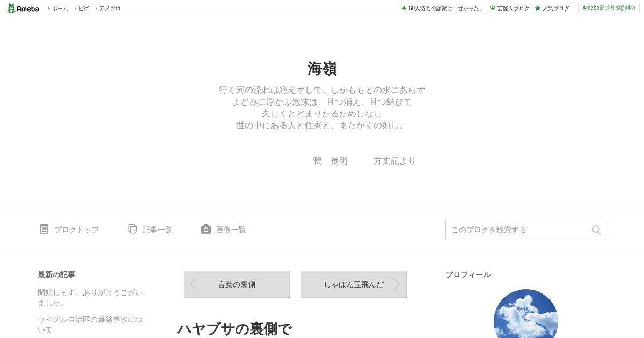Screen dimensions: 644x338
Task: Open the 60人待ちの診察に「甘かった」 headline
Action: point(446,8)
